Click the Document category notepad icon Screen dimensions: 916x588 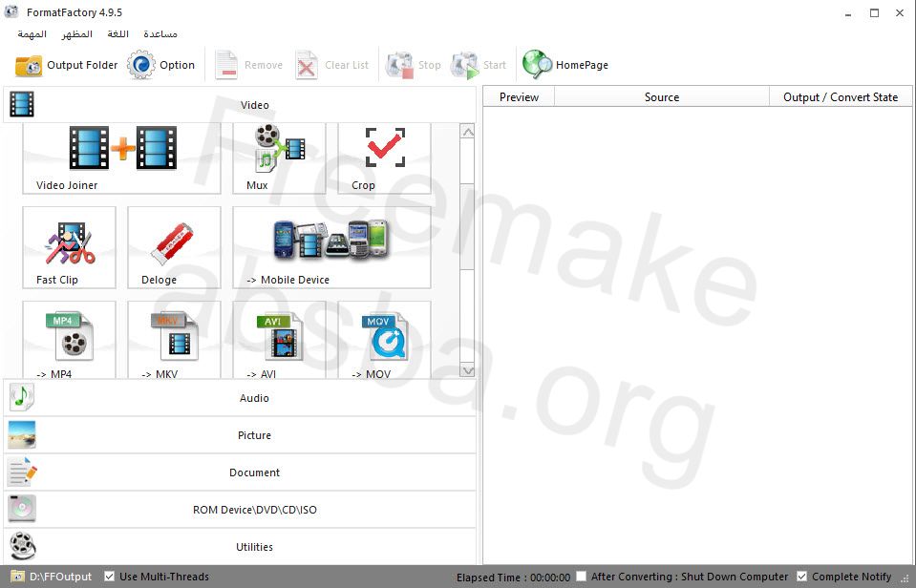click(22, 472)
